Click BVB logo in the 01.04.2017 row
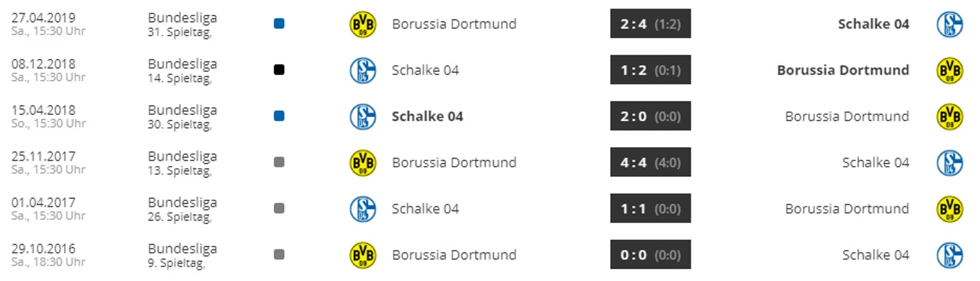 point(950,209)
